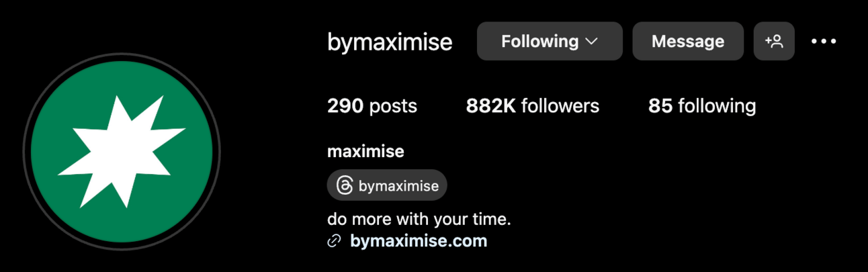Viewport: 868px width, 272px height.
Task: Open the Following options button
Action: coord(550,41)
